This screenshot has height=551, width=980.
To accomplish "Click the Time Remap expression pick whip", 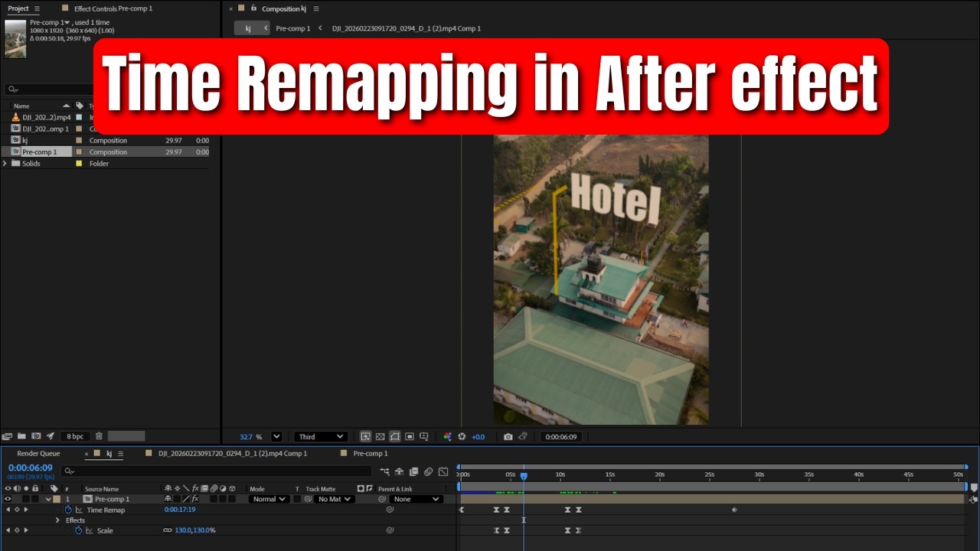I will (390, 510).
